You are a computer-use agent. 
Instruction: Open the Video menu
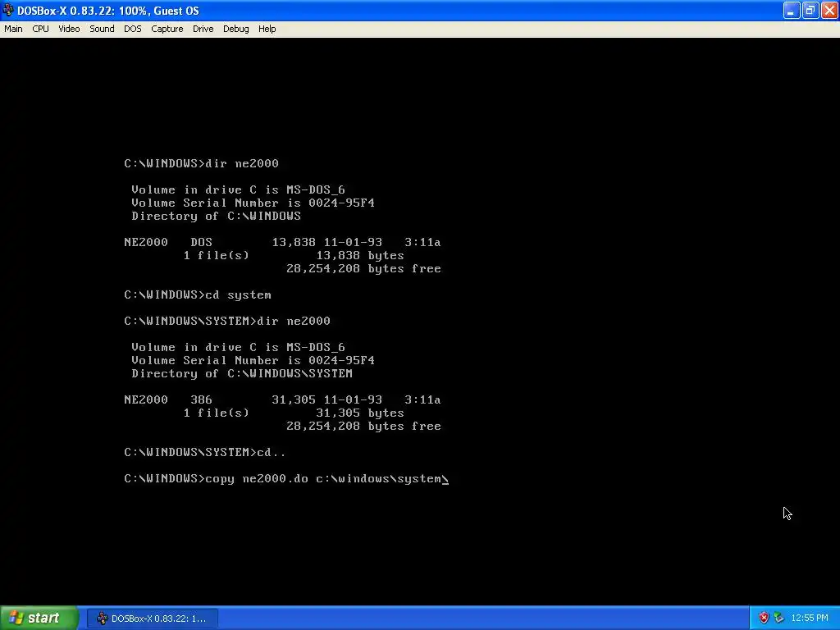click(x=69, y=29)
